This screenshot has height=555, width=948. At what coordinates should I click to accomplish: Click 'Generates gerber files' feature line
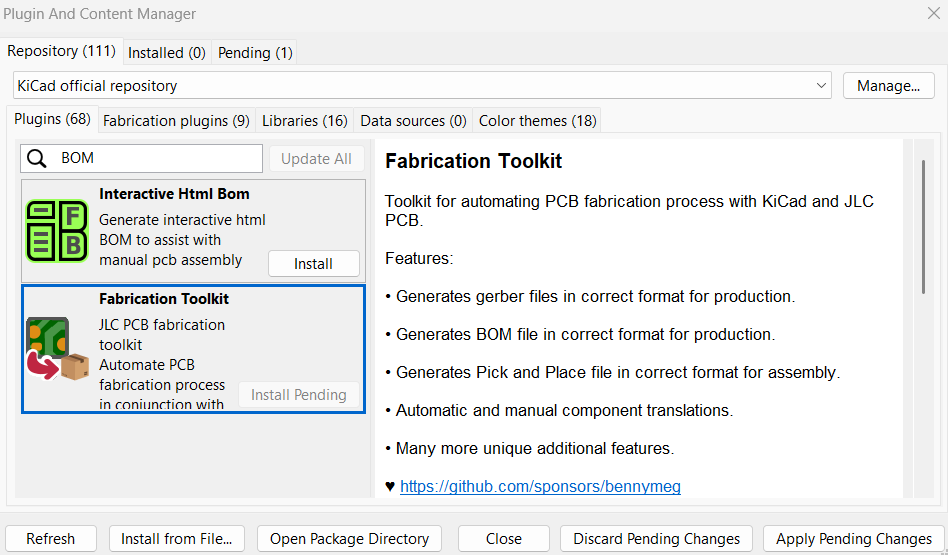(x=590, y=296)
